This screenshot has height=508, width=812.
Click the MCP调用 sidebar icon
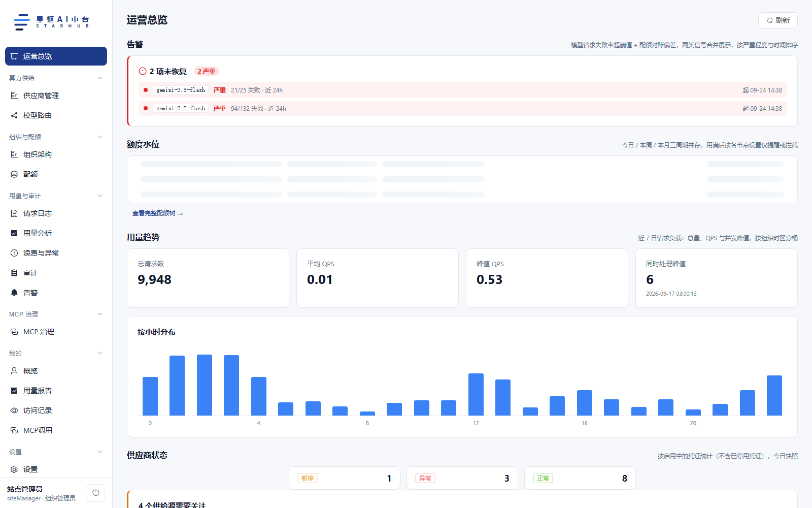tap(14, 430)
